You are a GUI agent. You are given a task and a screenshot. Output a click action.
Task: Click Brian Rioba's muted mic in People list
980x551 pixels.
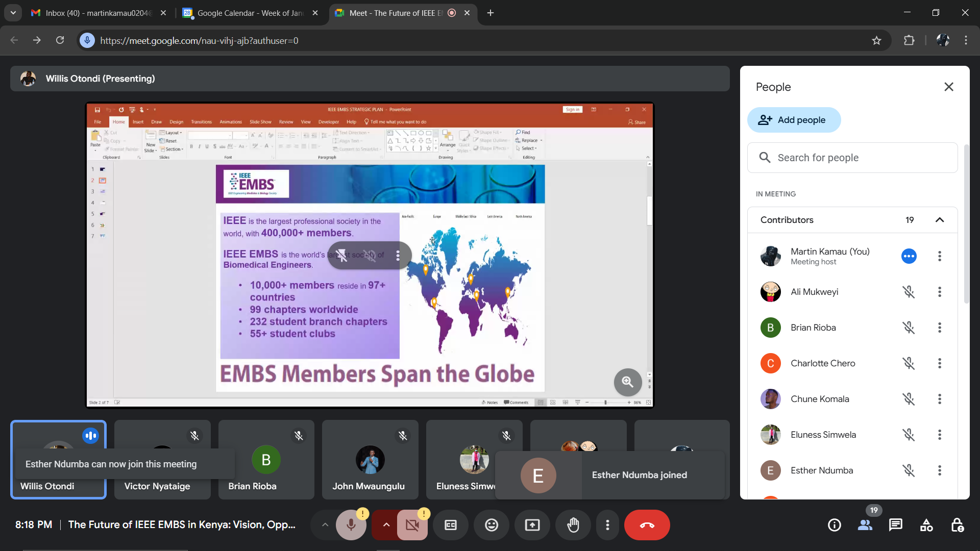point(909,328)
